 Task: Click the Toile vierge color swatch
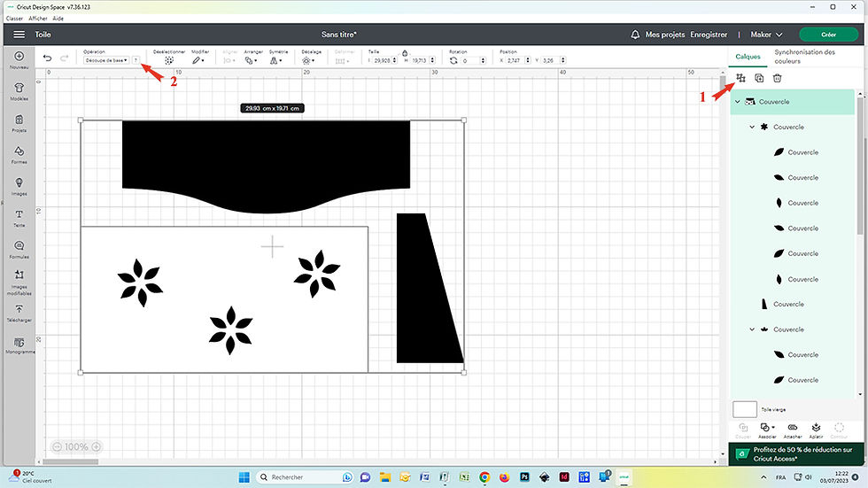tap(745, 409)
